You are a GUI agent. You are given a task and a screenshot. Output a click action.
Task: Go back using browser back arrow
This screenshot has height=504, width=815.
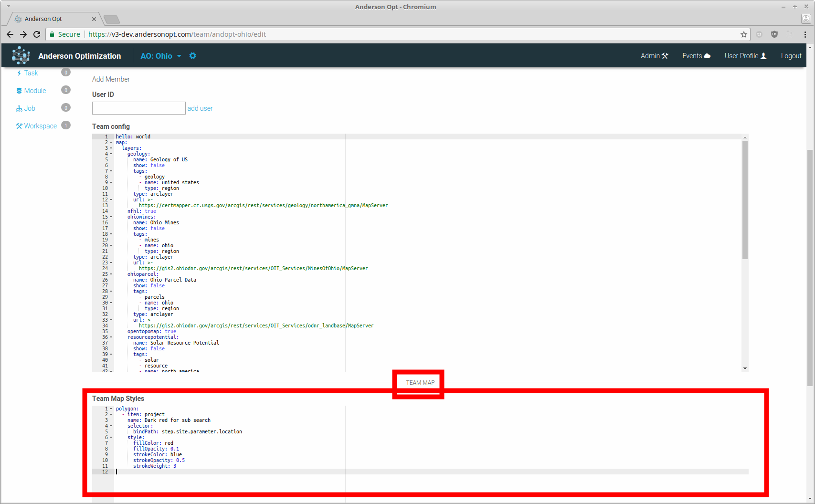click(x=10, y=34)
